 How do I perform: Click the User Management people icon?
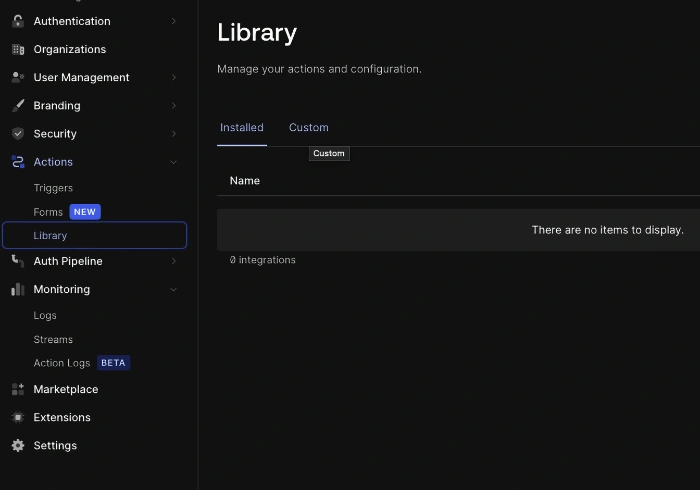tap(18, 77)
